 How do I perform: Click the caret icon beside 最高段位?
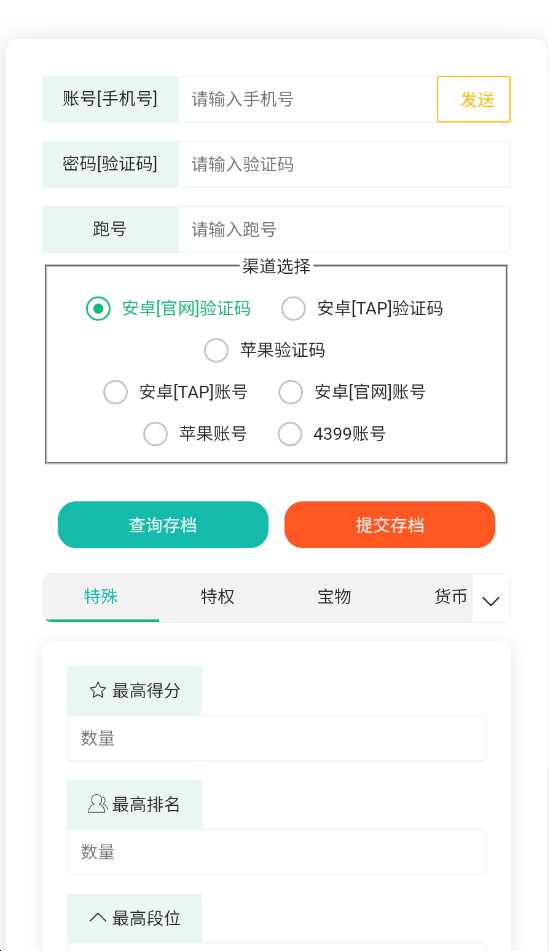98,918
